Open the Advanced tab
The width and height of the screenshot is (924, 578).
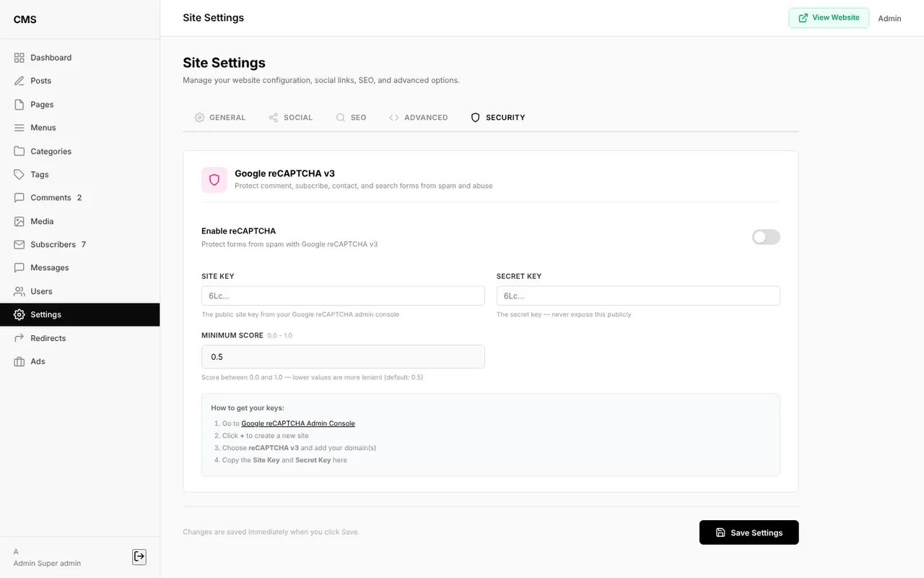[x=419, y=117]
